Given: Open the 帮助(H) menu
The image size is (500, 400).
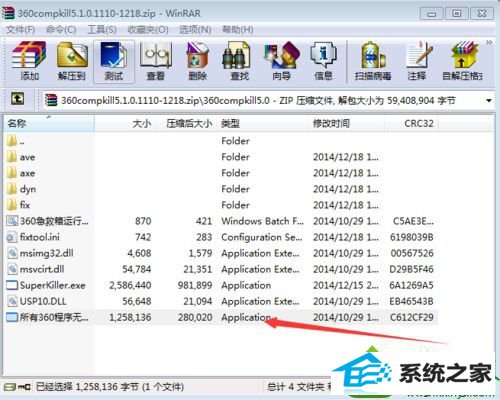Looking at the screenshot, I should pyautogui.click(x=238, y=30).
